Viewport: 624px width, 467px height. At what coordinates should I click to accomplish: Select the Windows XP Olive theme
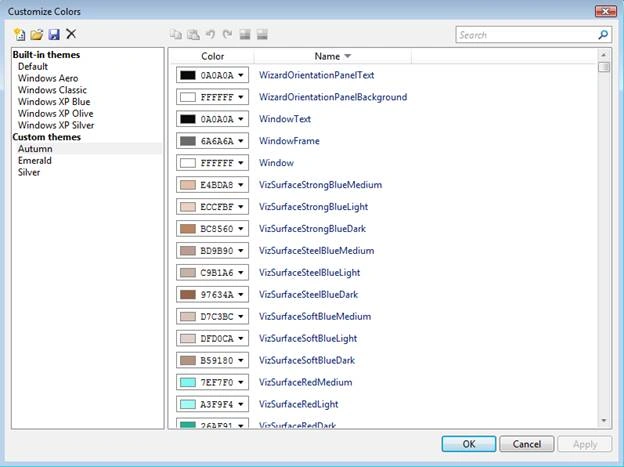(x=56, y=113)
